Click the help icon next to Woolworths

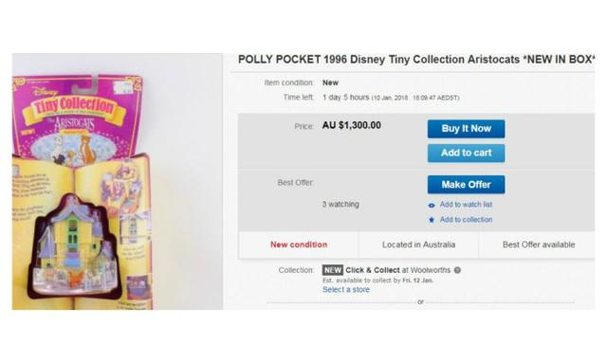[x=457, y=270]
